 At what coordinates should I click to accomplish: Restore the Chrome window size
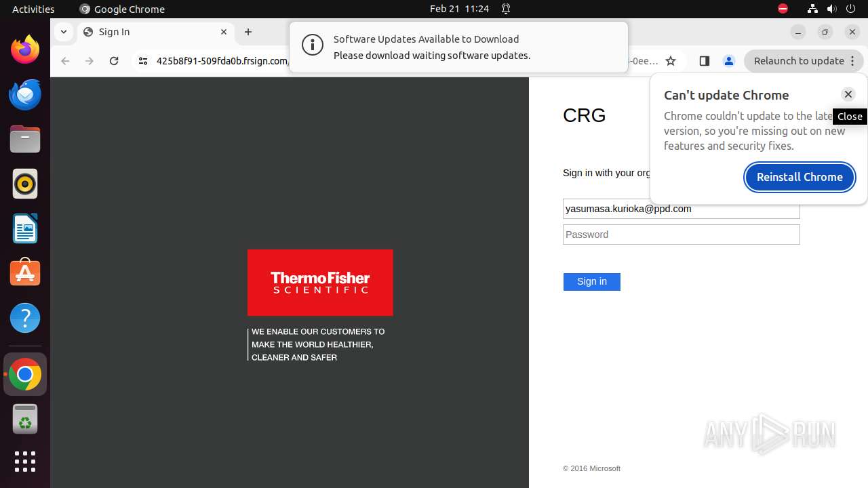(x=825, y=32)
